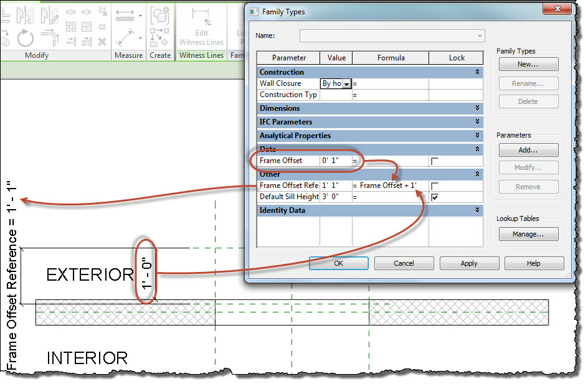Select the Rotate tool in the Modify panel
588x384 pixels.
point(26,37)
